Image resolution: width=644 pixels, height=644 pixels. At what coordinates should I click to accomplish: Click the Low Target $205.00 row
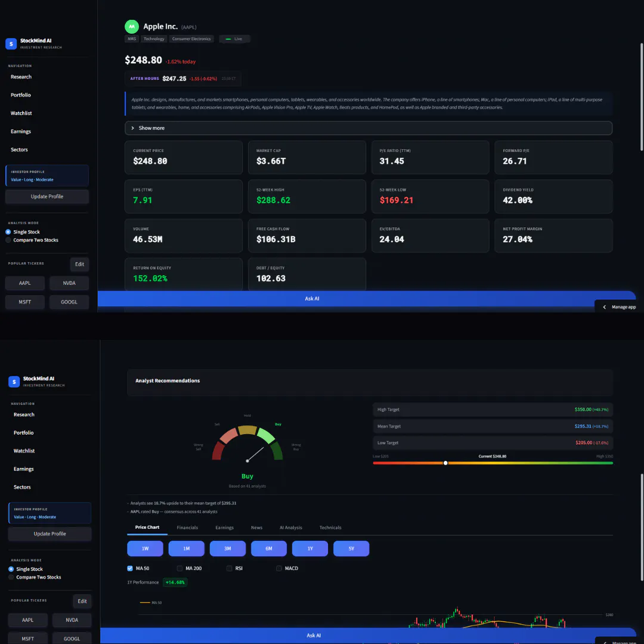click(493, 442)
